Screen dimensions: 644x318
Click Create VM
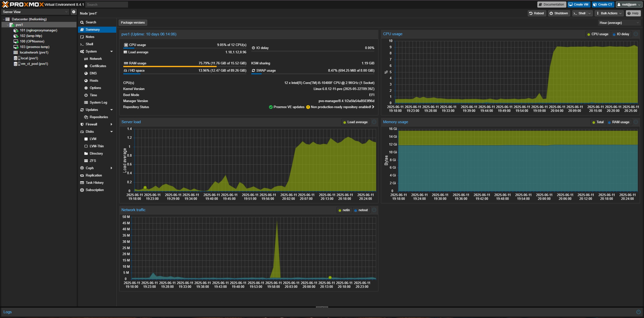coord(579,5)
